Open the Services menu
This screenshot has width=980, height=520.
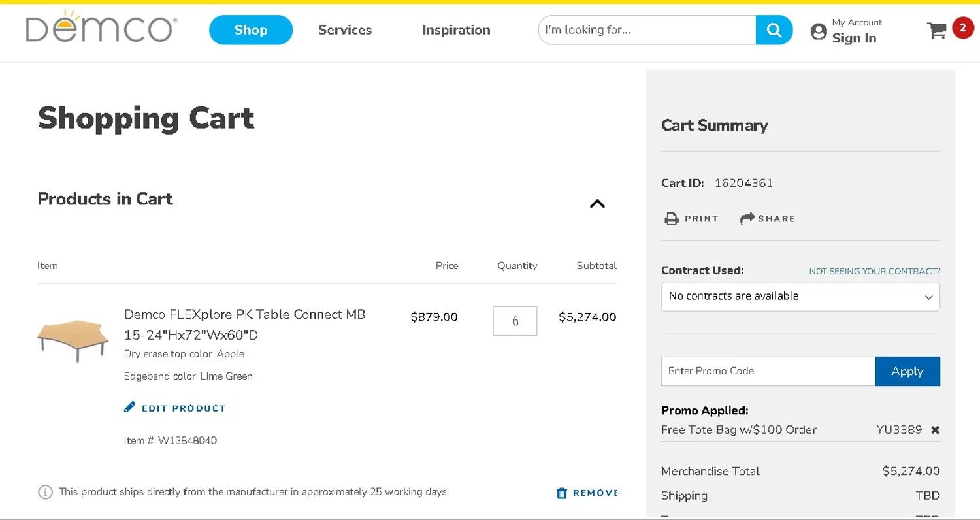pos(345,30)
